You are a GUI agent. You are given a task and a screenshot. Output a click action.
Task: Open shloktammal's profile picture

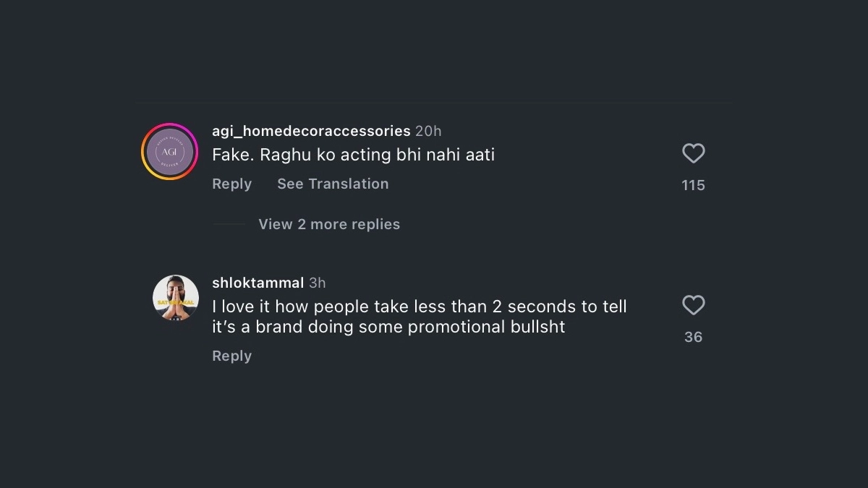pyautogui.click(x=176, y=297)
